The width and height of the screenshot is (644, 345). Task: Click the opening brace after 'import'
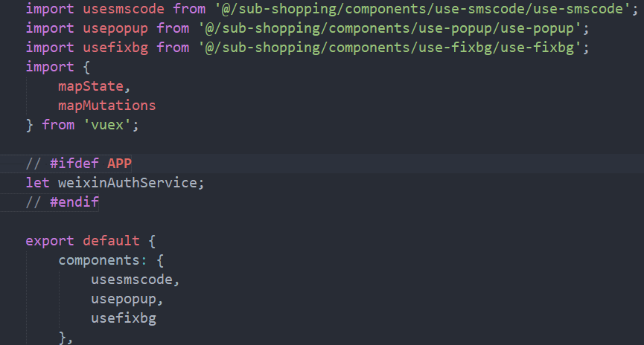coord(86,67)
